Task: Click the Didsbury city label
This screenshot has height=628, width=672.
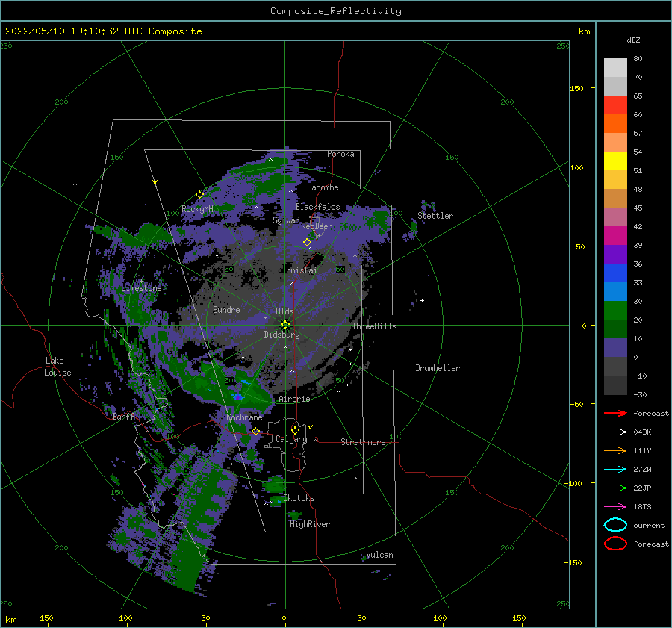Action: 281,335
